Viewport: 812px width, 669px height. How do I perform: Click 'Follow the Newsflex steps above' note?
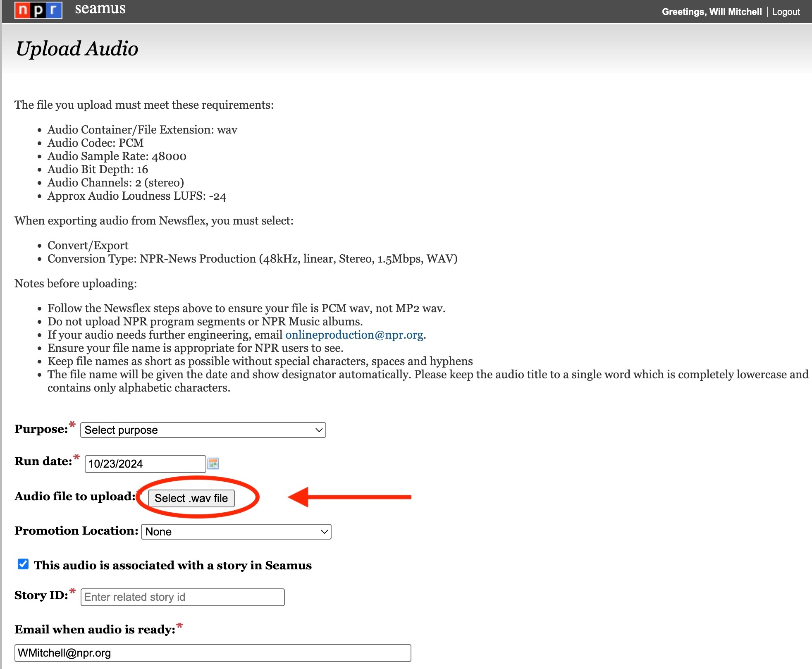[246, 308]
